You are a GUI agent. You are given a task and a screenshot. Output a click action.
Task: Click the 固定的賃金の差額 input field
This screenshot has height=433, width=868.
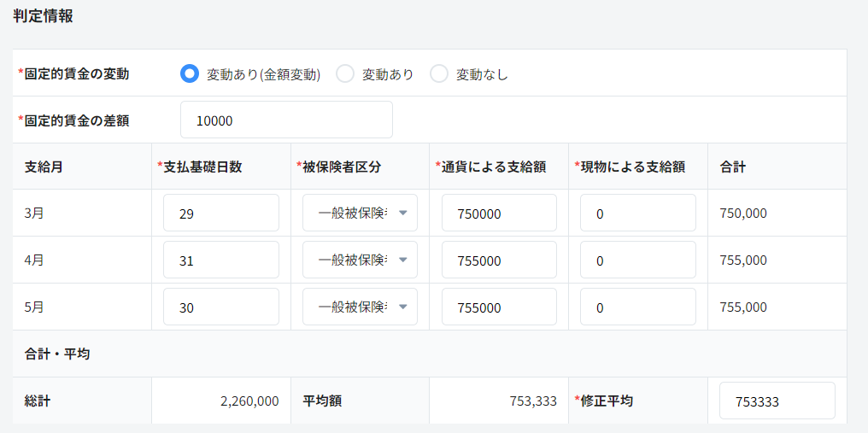(x=286, y=120)
